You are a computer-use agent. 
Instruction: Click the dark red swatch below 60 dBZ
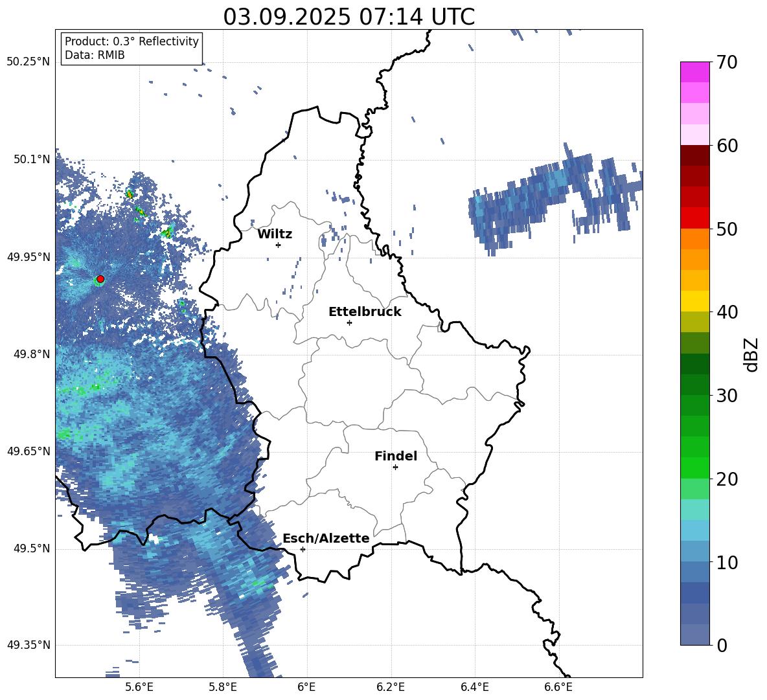(694, 155)
